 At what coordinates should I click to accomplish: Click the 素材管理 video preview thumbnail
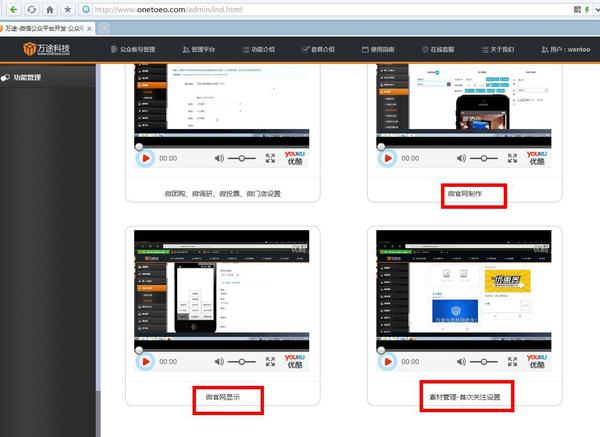[x=464, y=290]
